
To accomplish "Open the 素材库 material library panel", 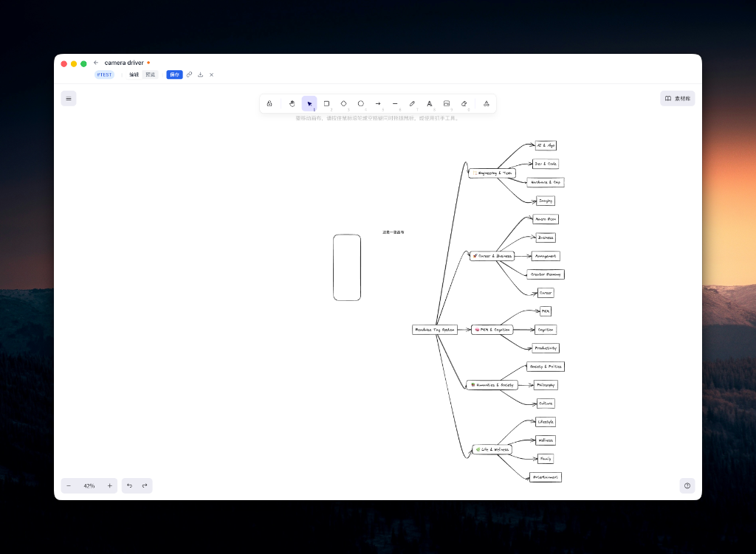I will tap(676, 97).
